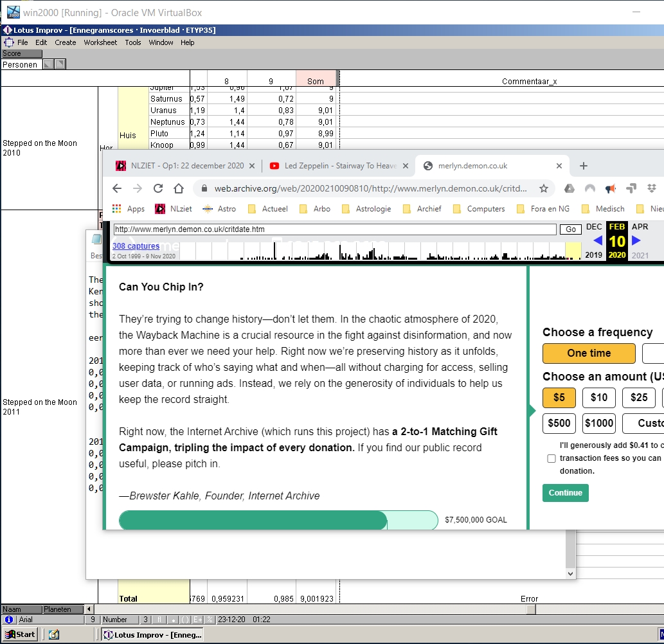Toggle the scientific E+ format icon
664x644 pixels.
[x=198, y=620]
